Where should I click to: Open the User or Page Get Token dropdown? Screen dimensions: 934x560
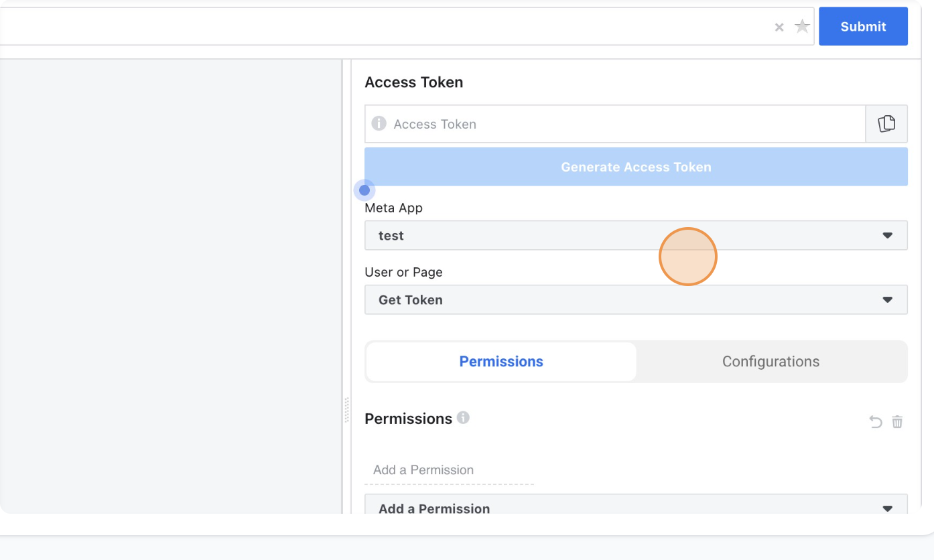[x=636, y=300]
